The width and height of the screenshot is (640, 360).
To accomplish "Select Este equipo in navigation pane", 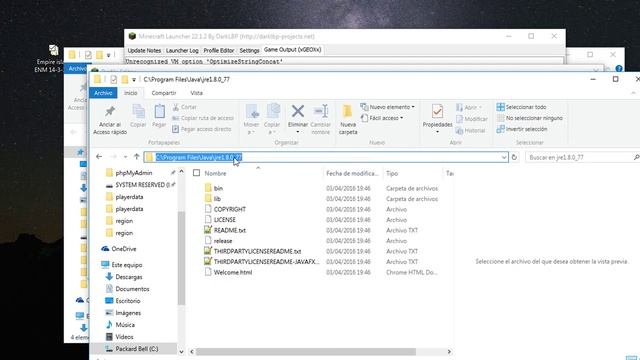I will click(127, 265).
